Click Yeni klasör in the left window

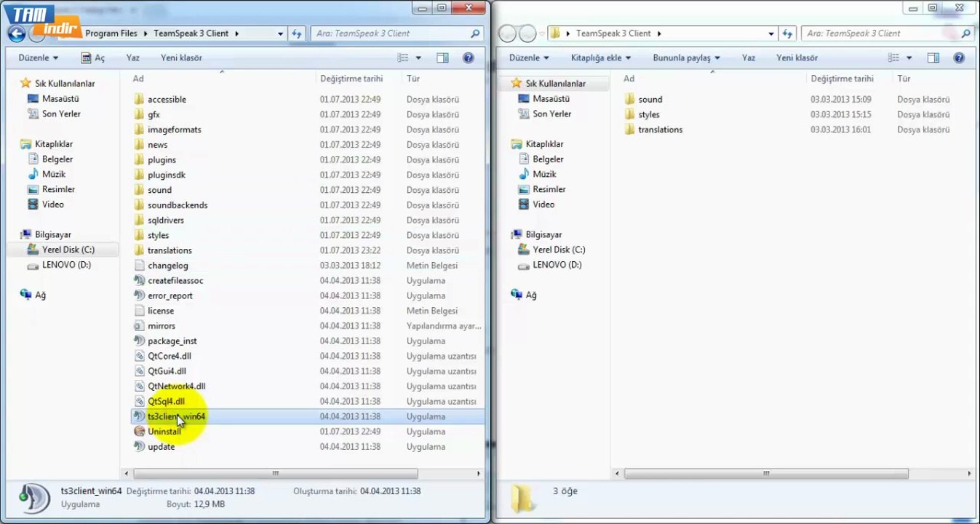tap(181, 57)
